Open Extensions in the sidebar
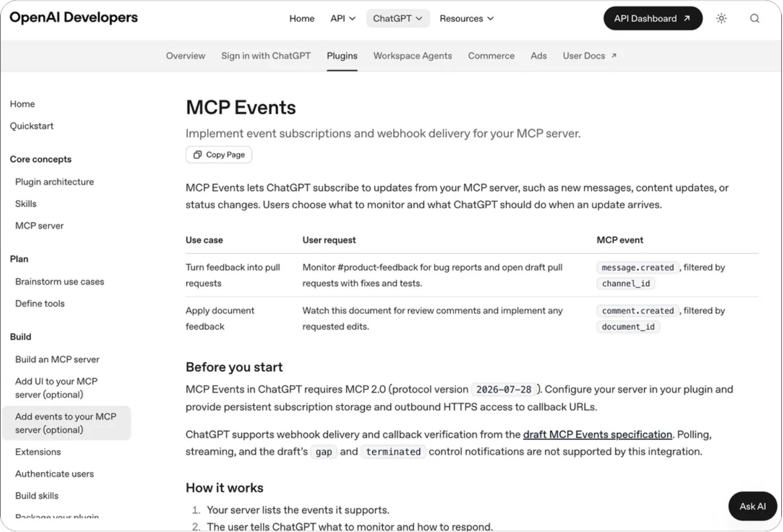Viewport: 783px width, 532px height. point(38,452)
